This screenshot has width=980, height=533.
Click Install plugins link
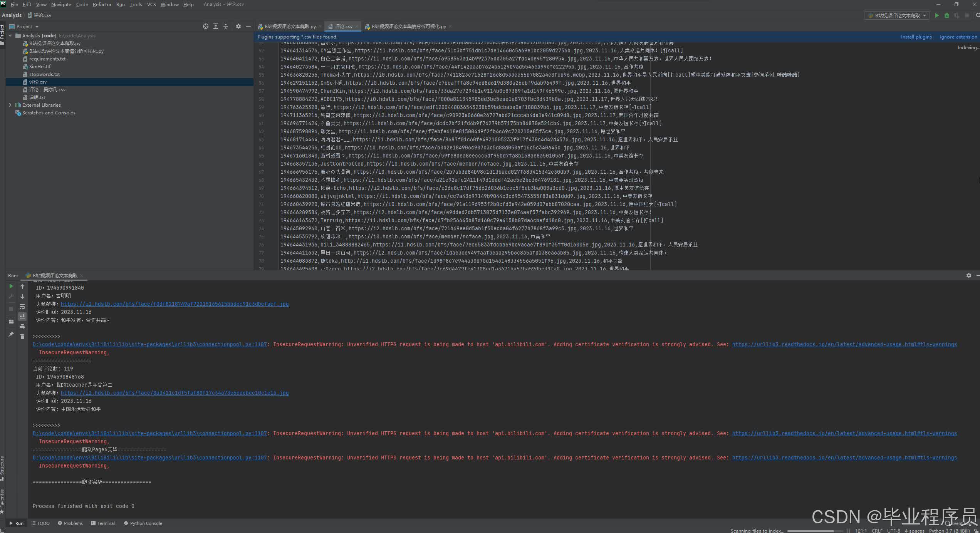click(916, 37)
